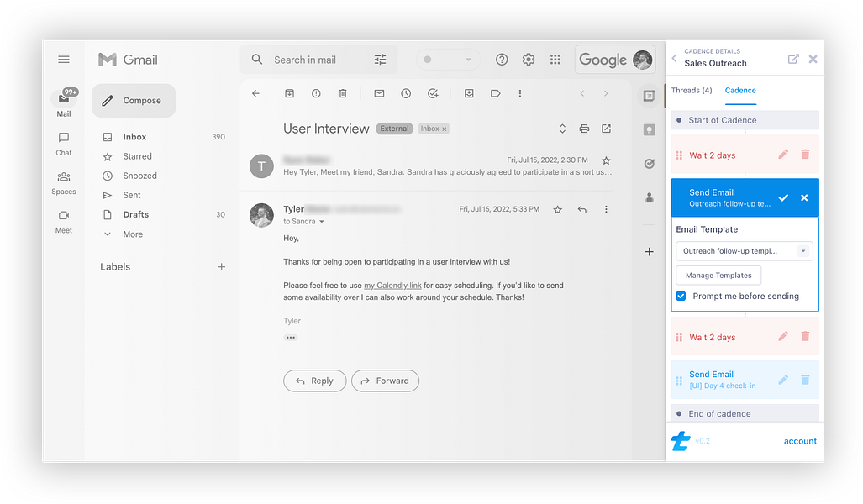This screenshot has width=863, height=504.
Task: Toggle Prompt me before sending checkbox
Action: pyautogui.click(x=681, y=296)
